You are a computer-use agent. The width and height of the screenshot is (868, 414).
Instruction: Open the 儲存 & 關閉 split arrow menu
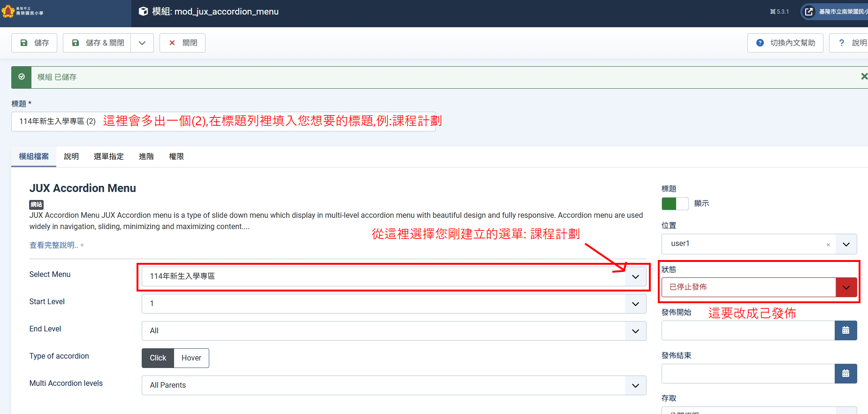[142, 43]
